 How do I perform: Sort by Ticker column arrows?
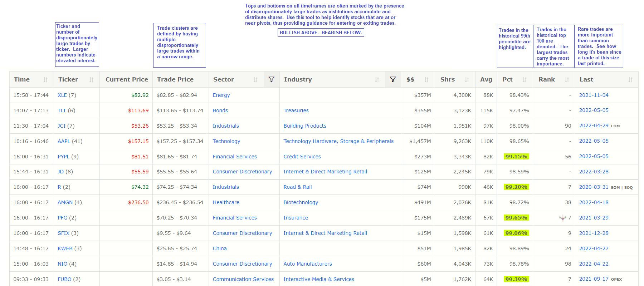(91, 80)
